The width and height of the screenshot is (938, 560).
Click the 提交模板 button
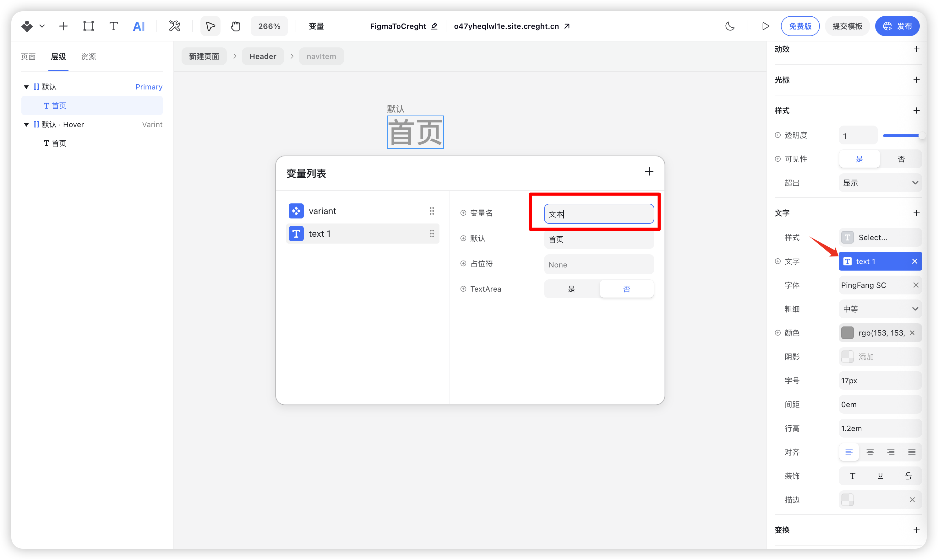pos(847,26)
